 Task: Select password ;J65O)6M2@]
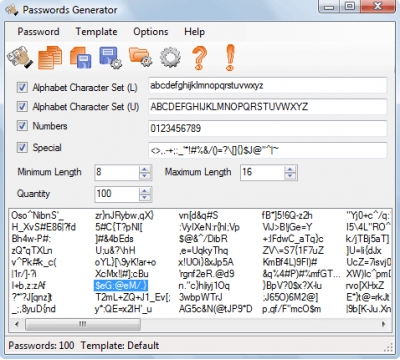tap(290, 297)
